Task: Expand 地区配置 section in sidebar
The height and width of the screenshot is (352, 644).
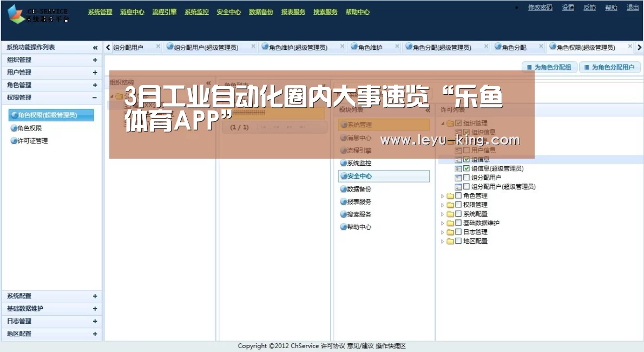Action: coord(95,334)
